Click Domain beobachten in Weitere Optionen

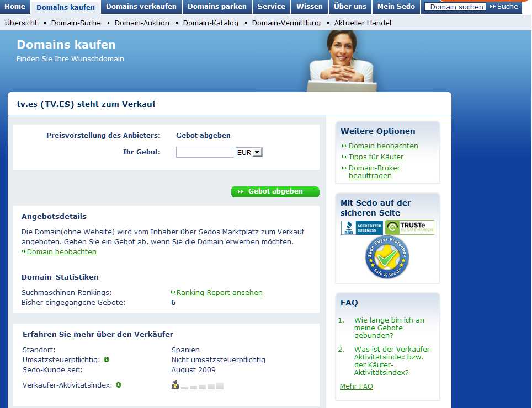(x=384, y=146)
